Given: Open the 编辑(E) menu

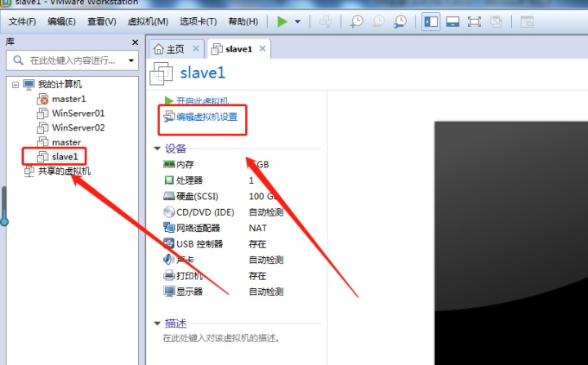Looking at the screenshot, I should [61, 22].
